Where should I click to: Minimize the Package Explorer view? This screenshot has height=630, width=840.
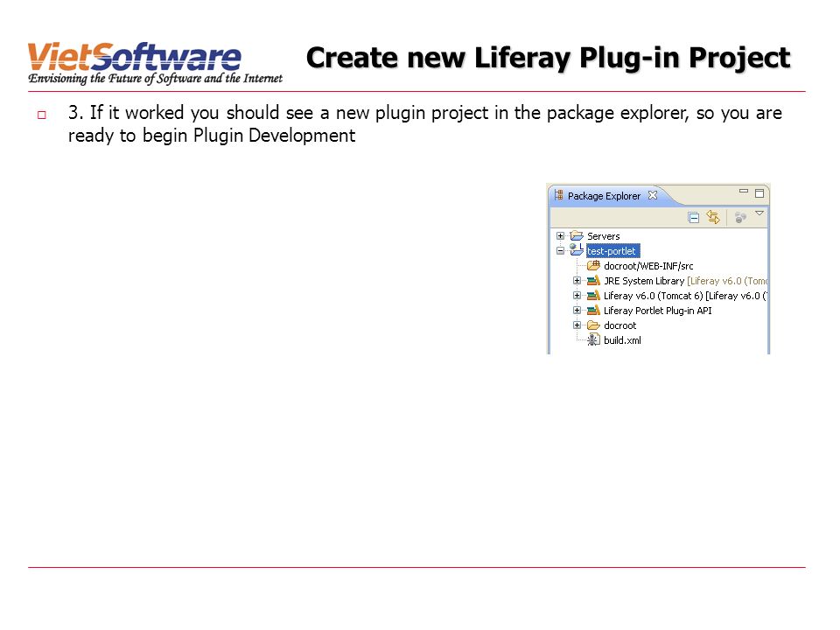743,191
